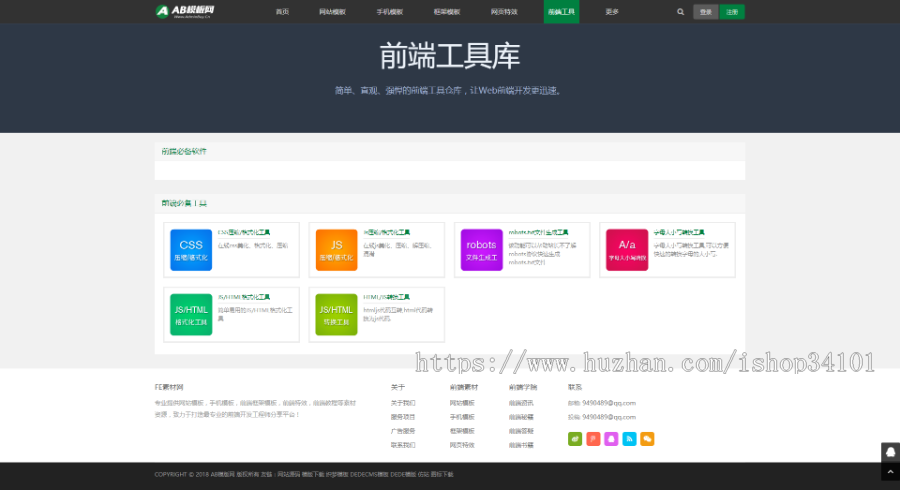This screenshot has height=490, width=900.
Task: Open 网站模板 in the navigation bar
Action: coord(332,12)
